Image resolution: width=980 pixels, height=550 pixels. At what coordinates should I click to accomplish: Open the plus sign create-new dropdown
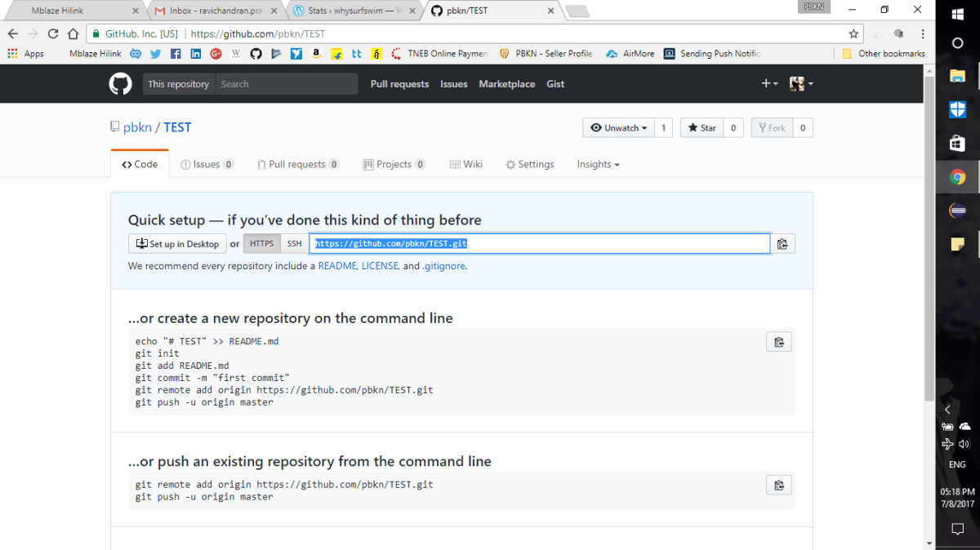click(x=768, y=83)
